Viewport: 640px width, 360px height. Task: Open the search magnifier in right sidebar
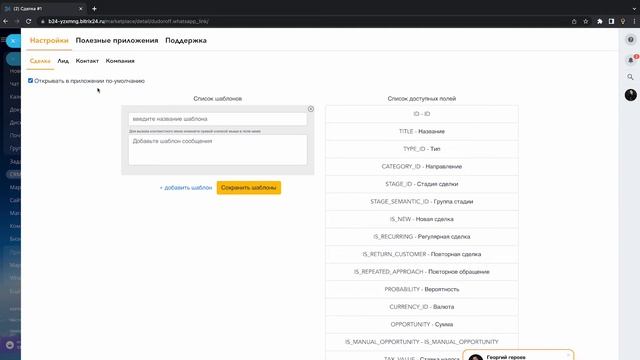point(631,77)
